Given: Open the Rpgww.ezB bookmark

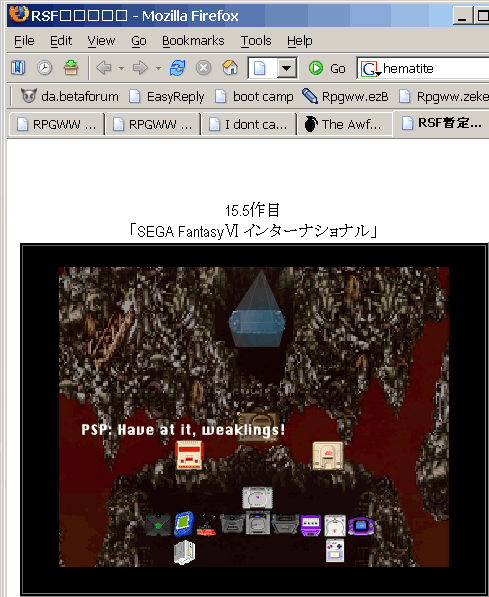Looking at the screenshot, I should pyautogui.click(x=345, y=96).
